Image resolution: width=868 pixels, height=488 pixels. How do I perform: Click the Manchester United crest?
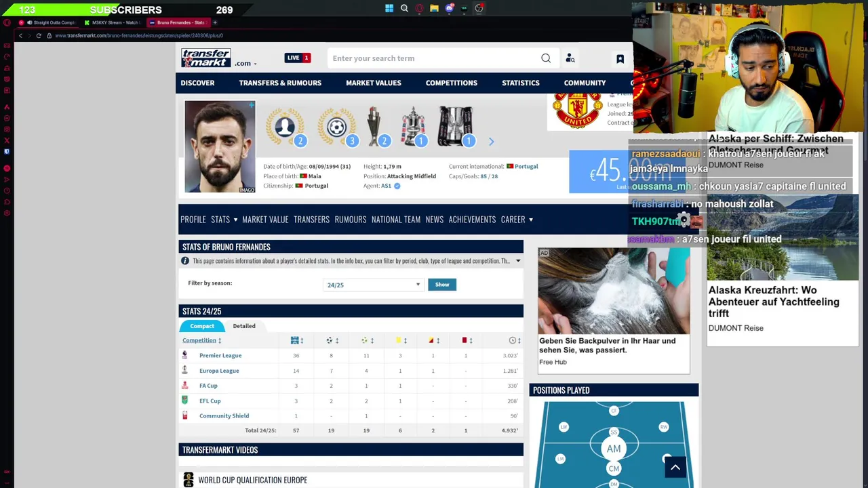pyautogui.click(x=577, y=110)
